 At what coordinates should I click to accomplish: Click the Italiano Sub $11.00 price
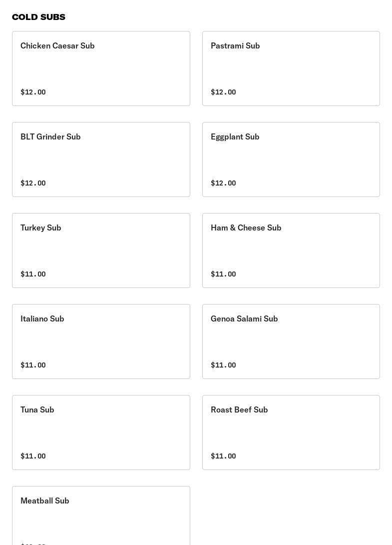tap(33, 365)
